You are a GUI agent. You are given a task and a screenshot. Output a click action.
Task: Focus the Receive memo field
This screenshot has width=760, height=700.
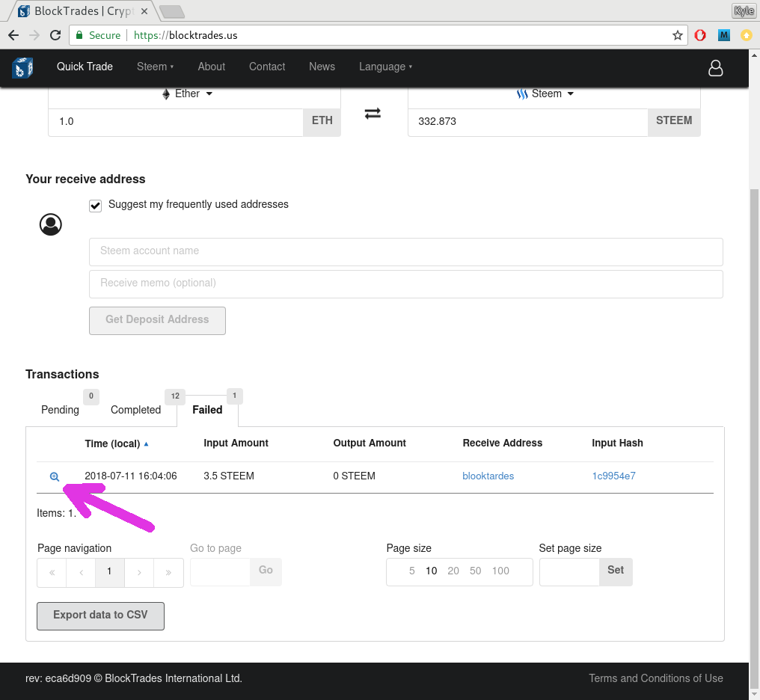click(x=406, y=283)
